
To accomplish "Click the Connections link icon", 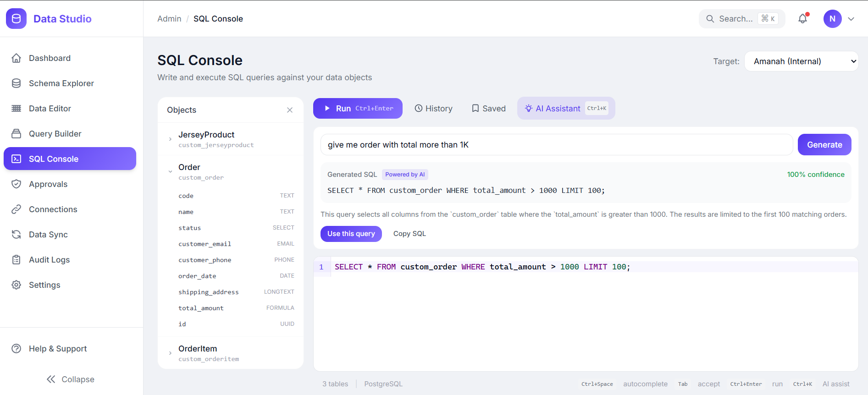I will (17, 209).
